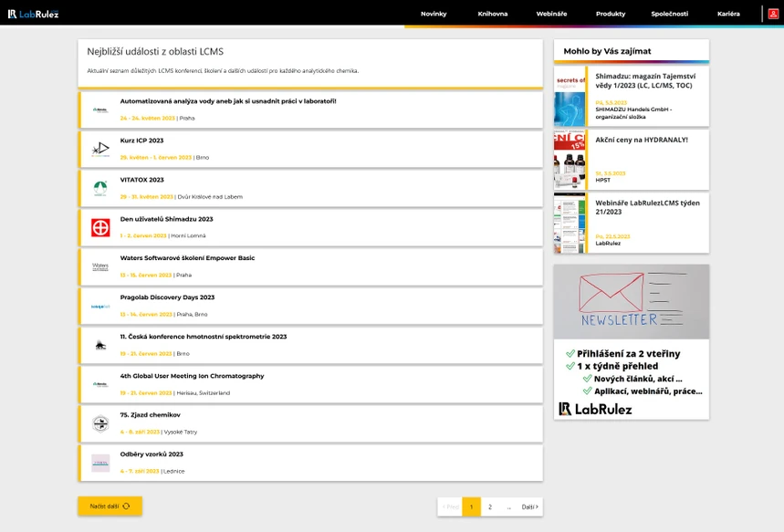
Task: Click the Shimadzu magazine thumbnail image
Action: coord(570,97)
